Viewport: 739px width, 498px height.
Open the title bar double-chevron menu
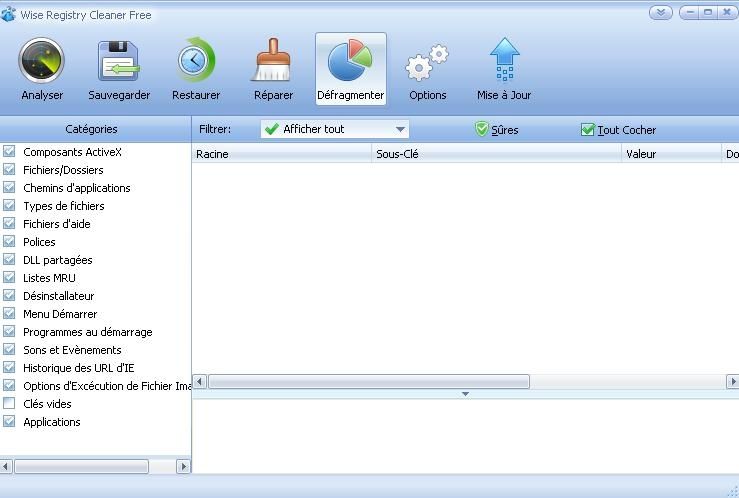661,13
